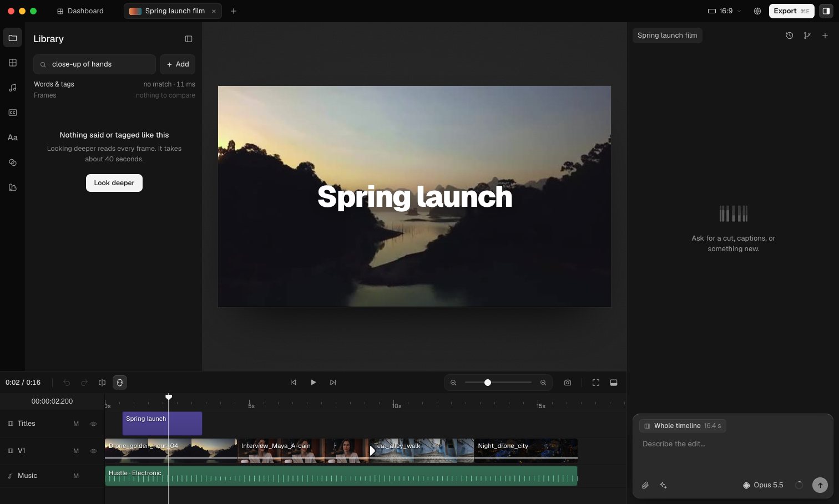Hide the Titles track
Screen dimensions: 839x504
coord(93,424)
